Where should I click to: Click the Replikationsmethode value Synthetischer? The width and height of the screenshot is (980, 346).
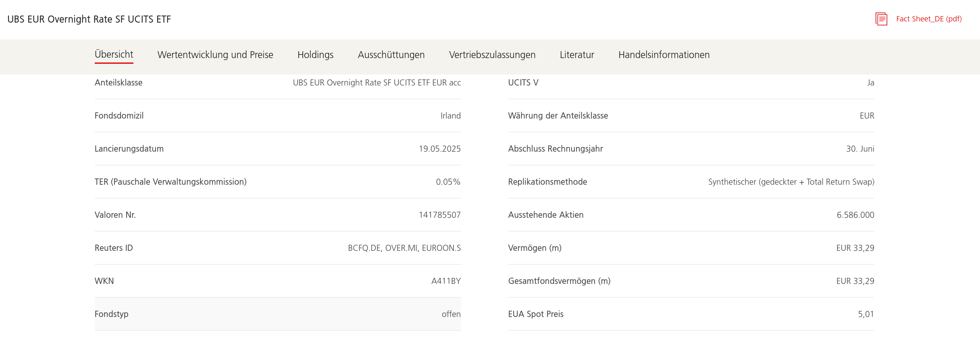tap(791, 182)
